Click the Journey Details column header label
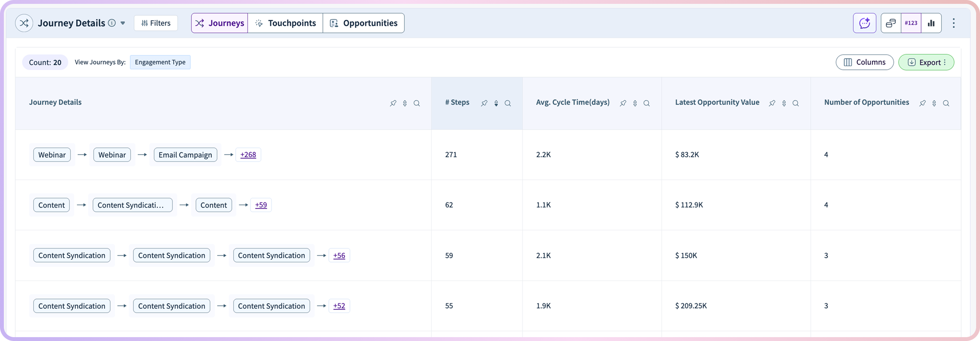980x341 pixels. (55, 102)
